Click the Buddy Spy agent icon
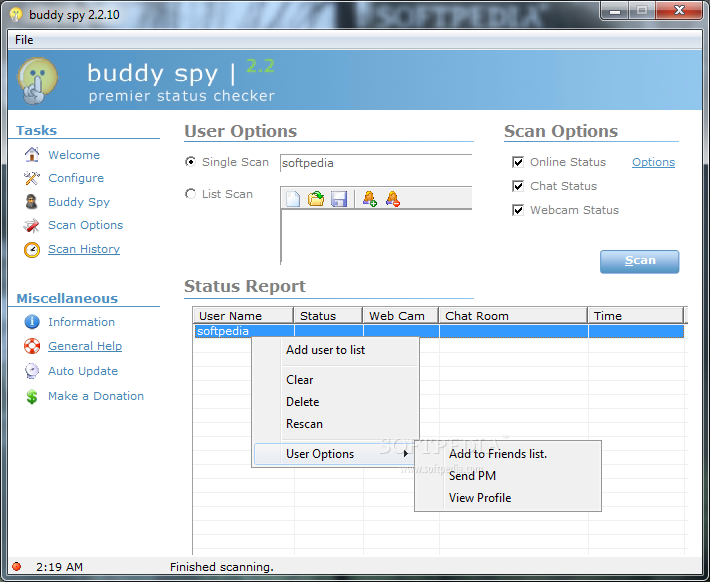 pos(32,202)
